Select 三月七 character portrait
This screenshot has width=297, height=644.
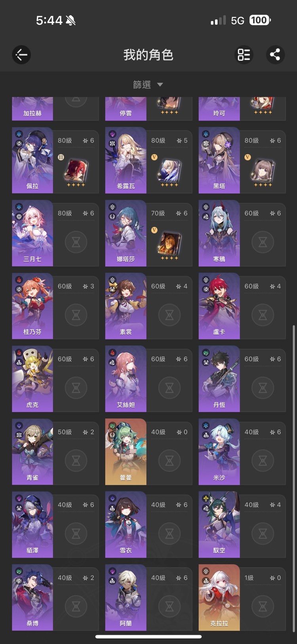click(32, 233)
